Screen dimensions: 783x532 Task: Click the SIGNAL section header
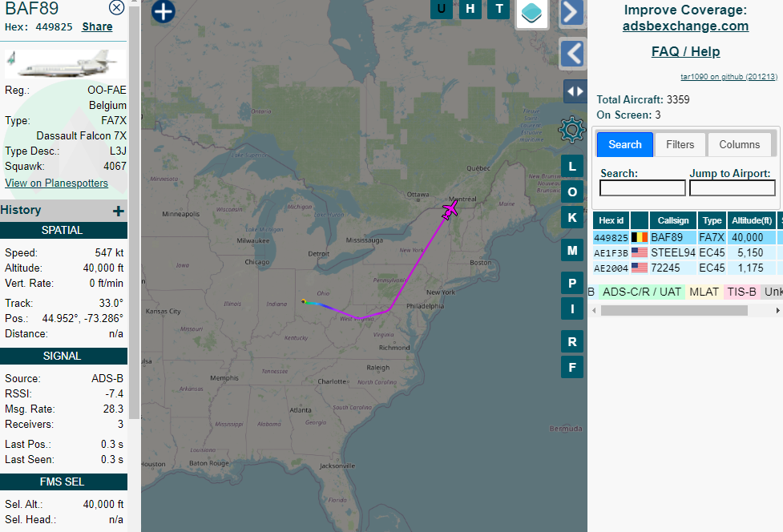63,356
